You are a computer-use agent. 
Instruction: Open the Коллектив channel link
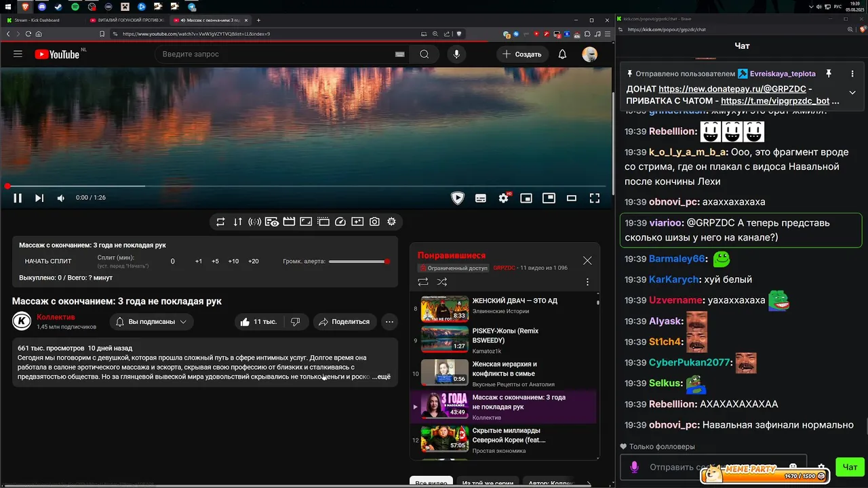click(56, 317)
